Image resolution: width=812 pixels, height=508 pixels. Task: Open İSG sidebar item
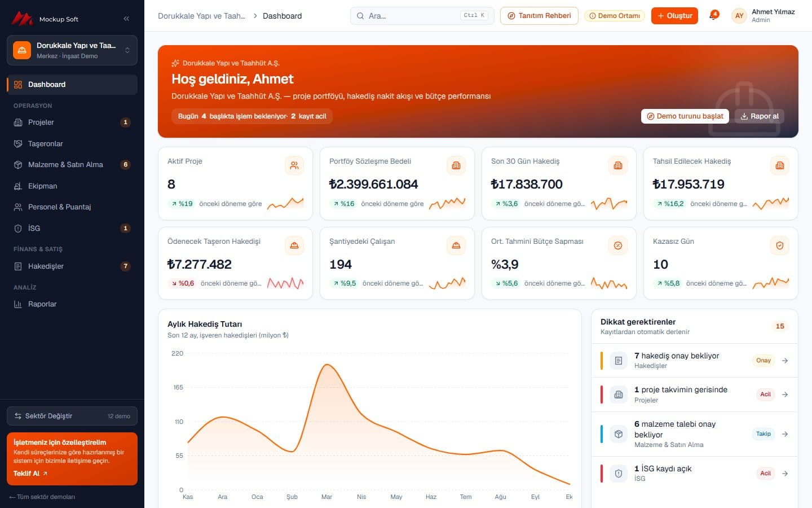click(x=72, y=229)
